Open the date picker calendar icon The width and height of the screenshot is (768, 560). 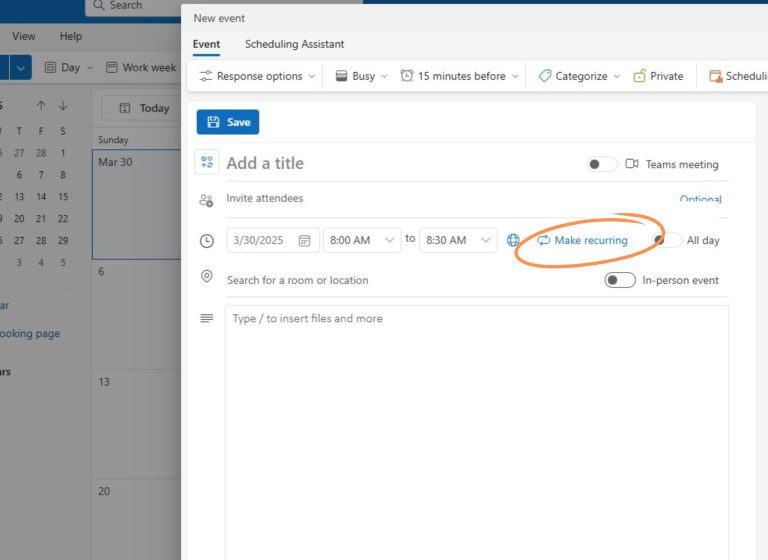click(305, 241)
